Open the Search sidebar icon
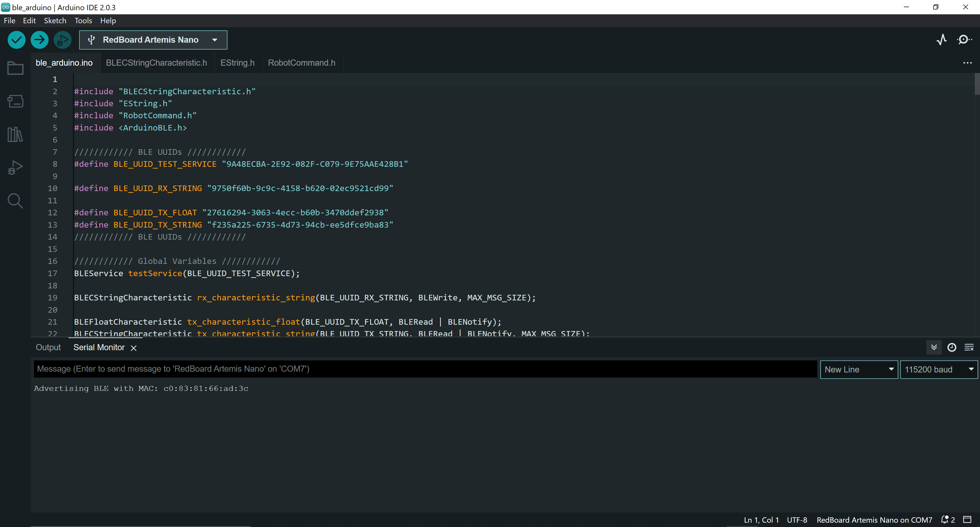The image size is (980, 527). click(x=15, y=201)
